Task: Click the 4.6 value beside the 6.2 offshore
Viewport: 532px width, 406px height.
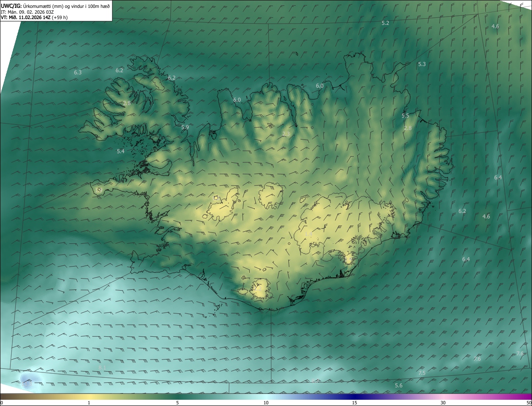Action: pos(486,216)
